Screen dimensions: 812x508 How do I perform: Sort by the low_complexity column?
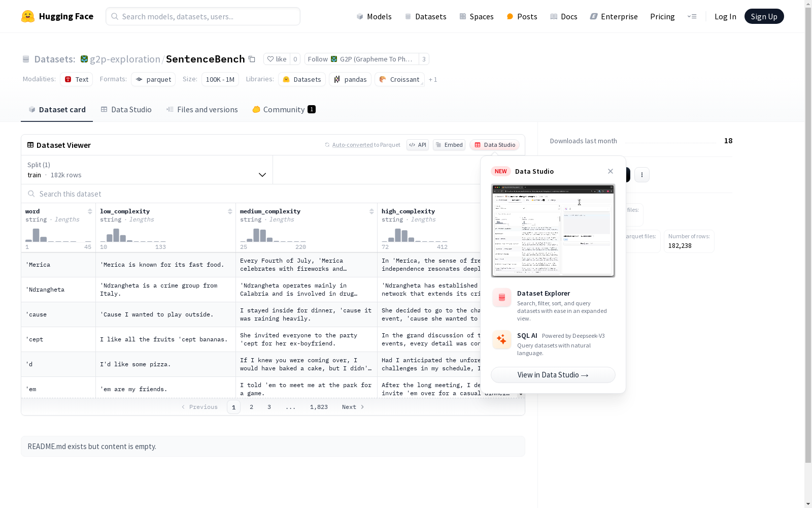point(230,211)
